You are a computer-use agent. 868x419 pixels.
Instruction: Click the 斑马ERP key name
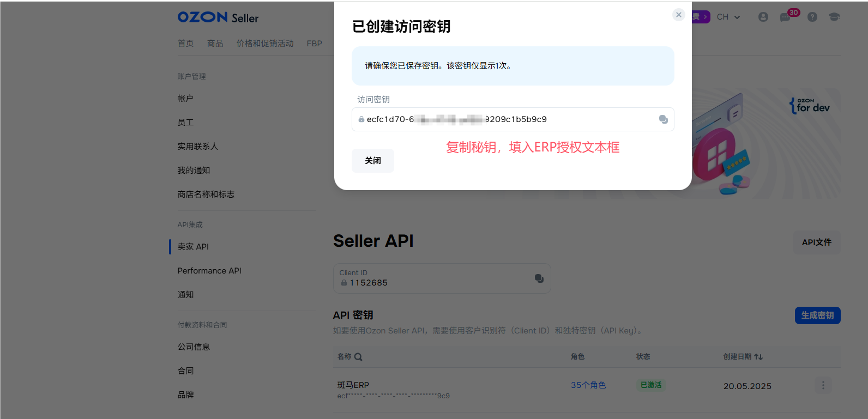click(353, 385)
